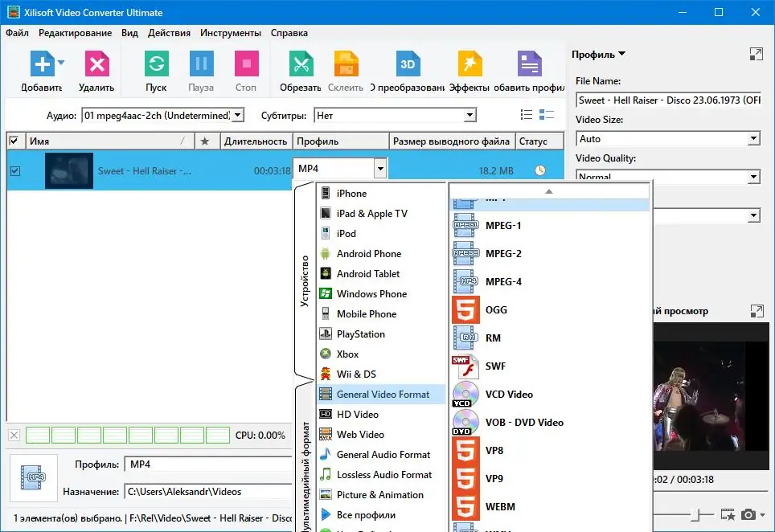Sort by Длительность column header

256,141
